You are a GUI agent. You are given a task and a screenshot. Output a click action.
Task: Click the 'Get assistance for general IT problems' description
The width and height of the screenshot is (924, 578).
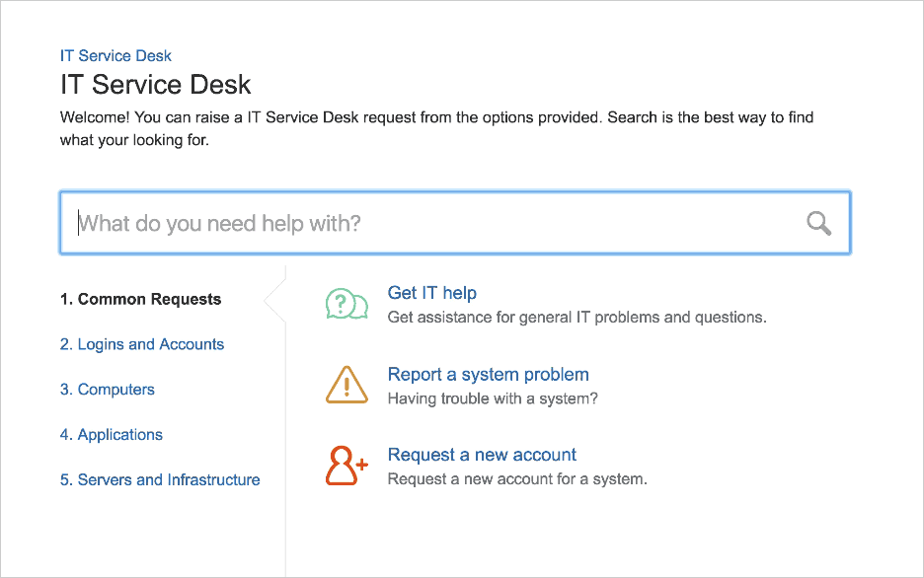[x=577, y=318]
